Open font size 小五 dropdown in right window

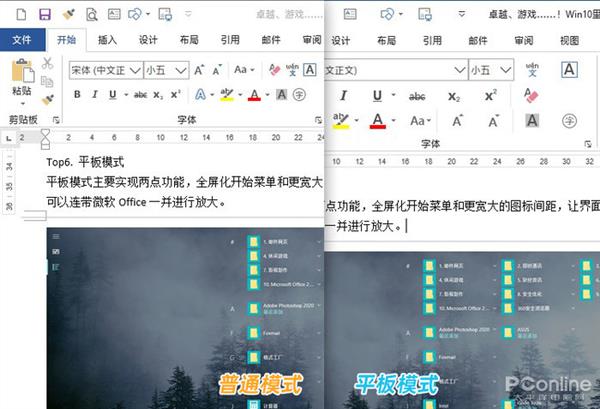(x=505, y=70)
